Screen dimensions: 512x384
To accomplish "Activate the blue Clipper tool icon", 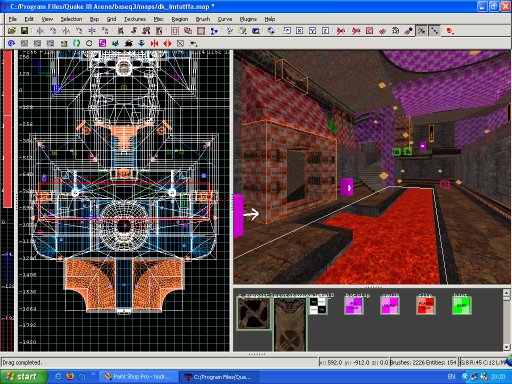I will [x=214, y=31].
